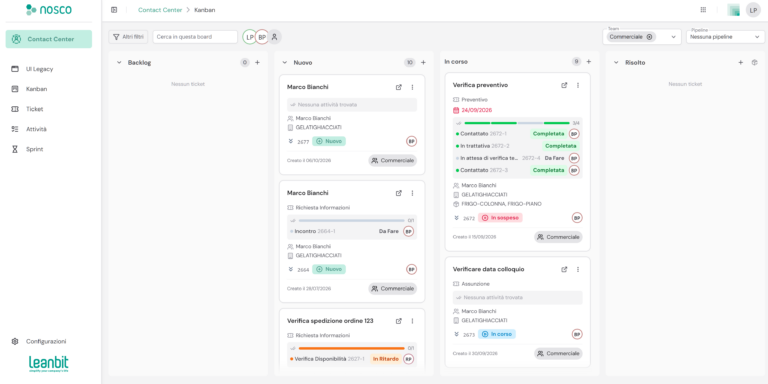Viewport: 768px width, 384px height.
Task: Collapse the Risolto column
Action: click(616, 63)
